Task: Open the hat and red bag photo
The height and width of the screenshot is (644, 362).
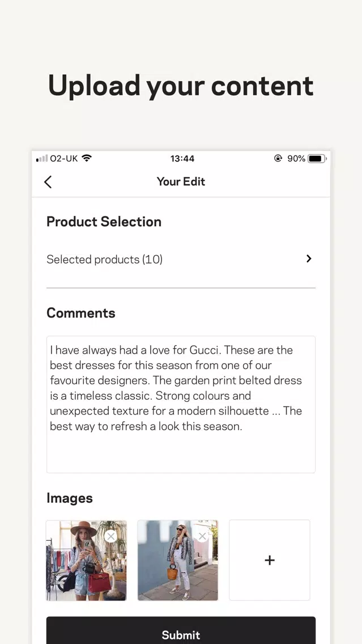Action: (86, 560)
